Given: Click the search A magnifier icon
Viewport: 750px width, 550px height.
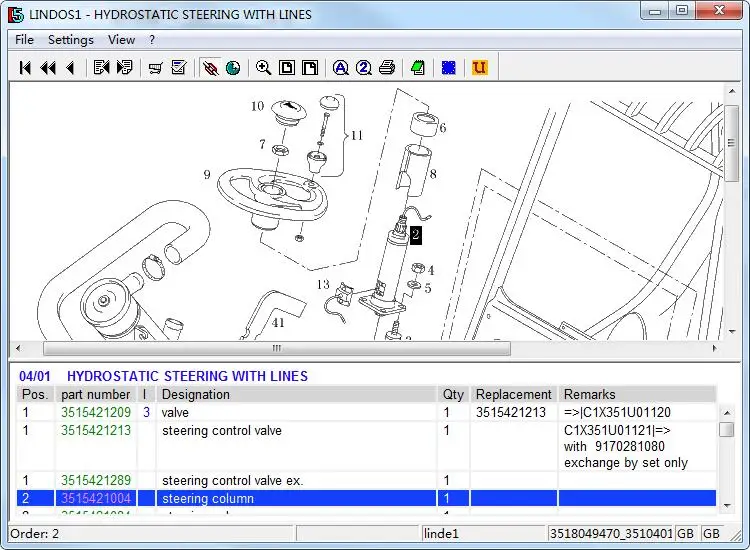Looking at the screenshot, I should point(341,67).
